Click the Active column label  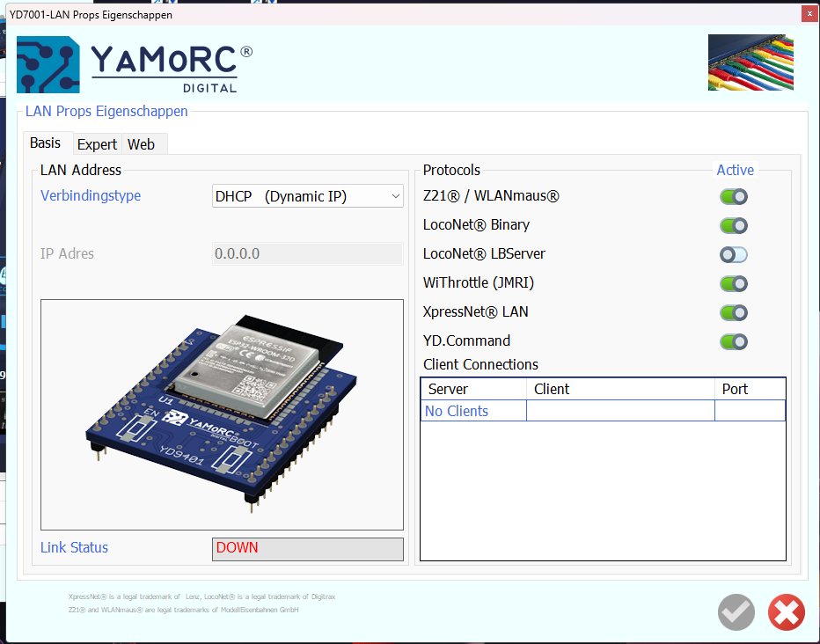(x=736, y=170)
